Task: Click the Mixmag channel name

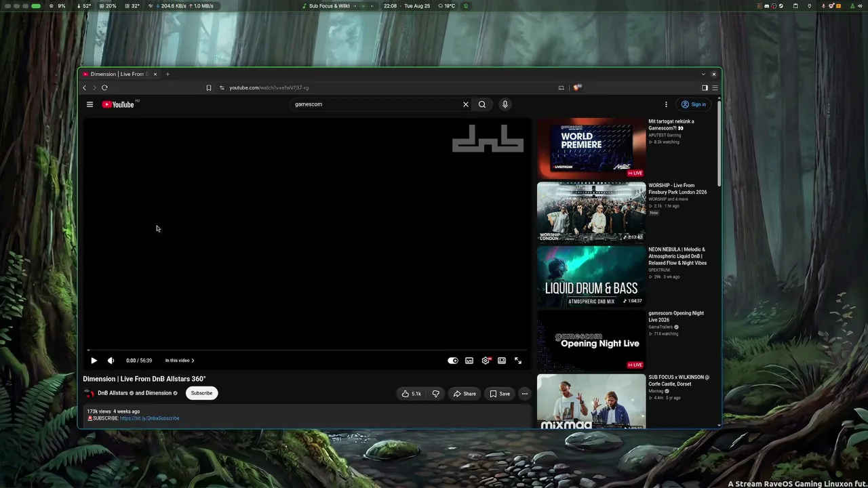Action: click(656, 391)
